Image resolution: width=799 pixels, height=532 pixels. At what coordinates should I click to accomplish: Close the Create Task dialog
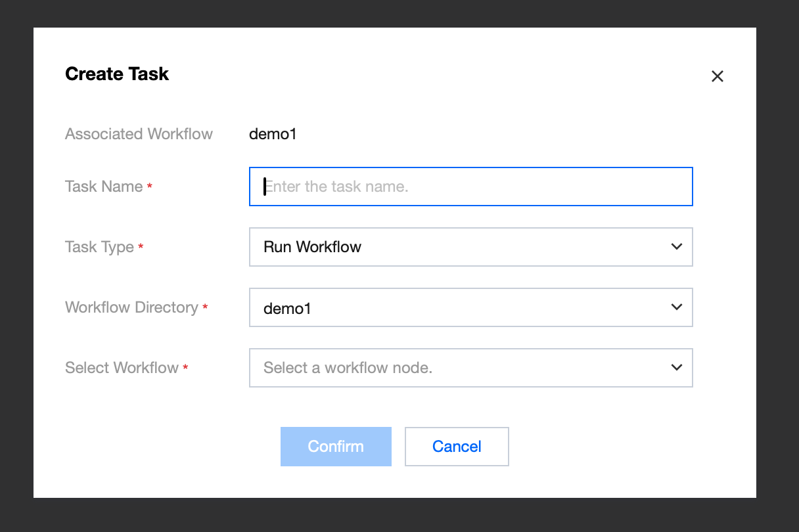(717, 76)
